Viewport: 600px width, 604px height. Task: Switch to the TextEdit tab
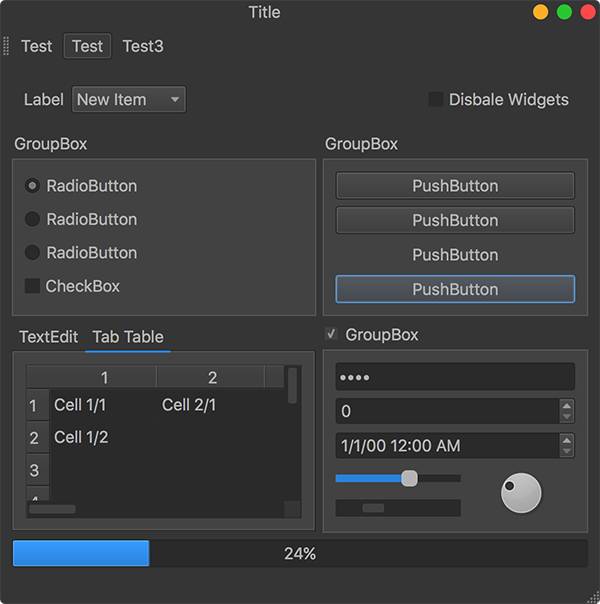point(48,337)
